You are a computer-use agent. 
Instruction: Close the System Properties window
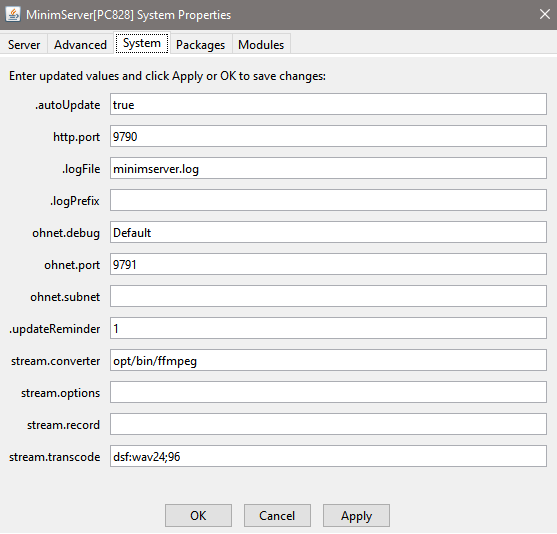pyautogui.click(x=545, y=15)
